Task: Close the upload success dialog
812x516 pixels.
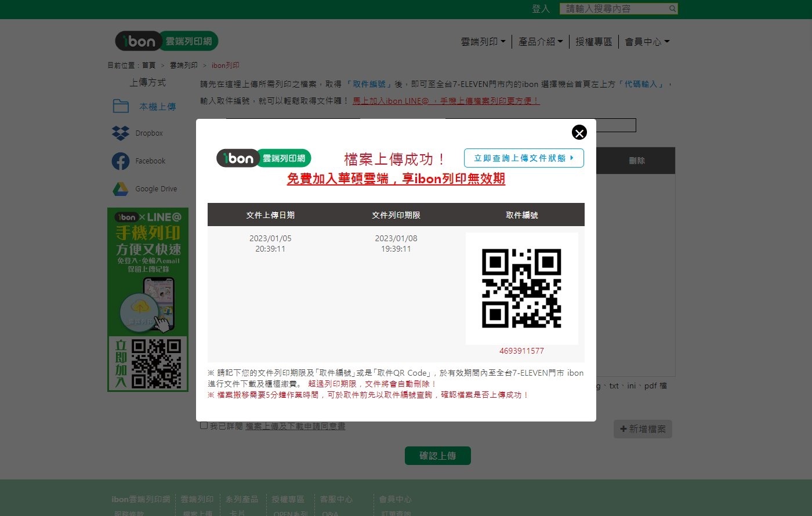Action: click(x=579, y=133)
